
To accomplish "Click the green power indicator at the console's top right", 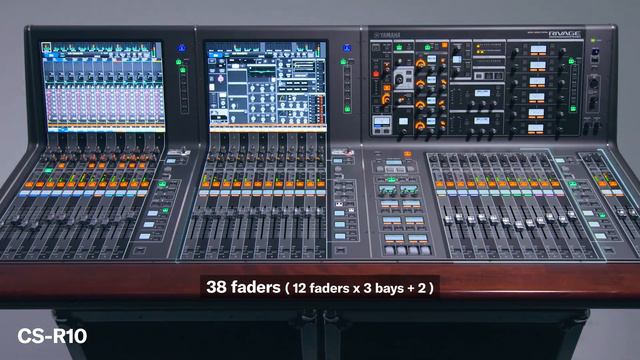I will (x=593, y=40).
